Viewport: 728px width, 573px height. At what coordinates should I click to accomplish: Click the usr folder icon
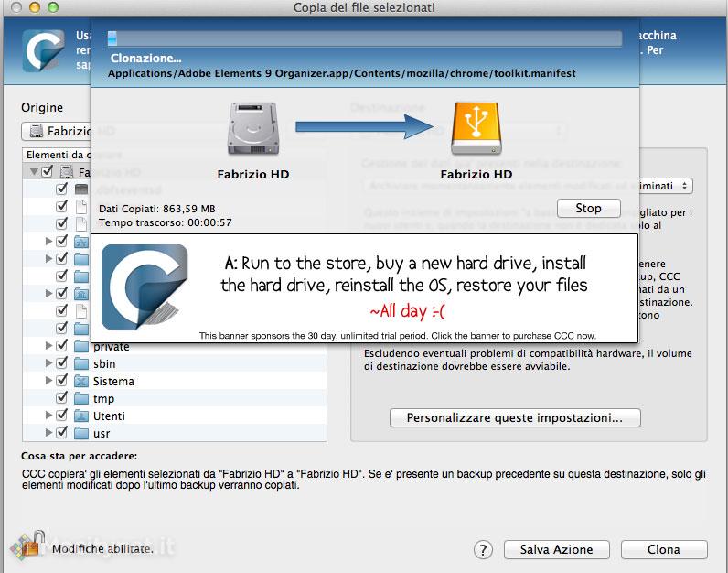(81, 433)
